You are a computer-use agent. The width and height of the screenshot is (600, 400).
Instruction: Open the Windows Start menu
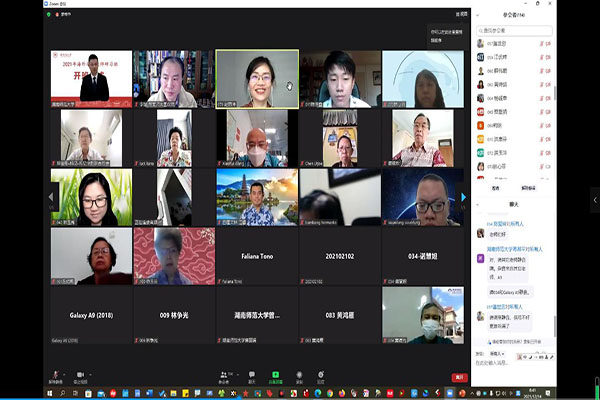tap(5, 395)
